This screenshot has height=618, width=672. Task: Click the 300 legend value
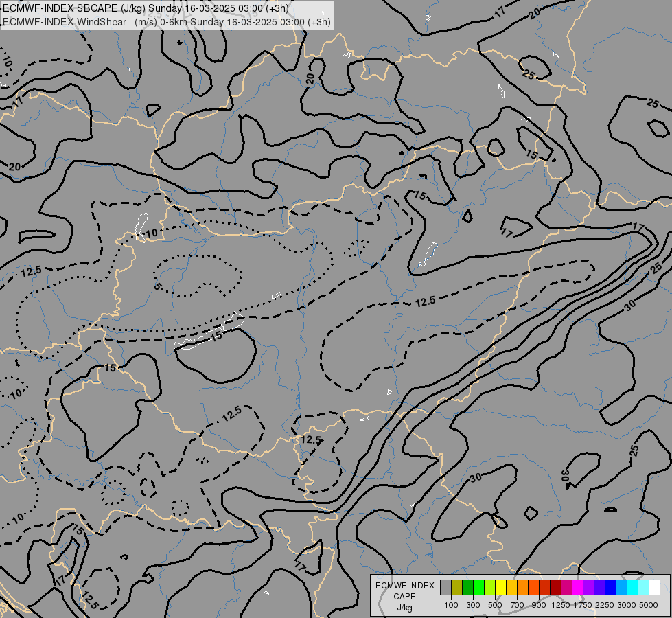[x=473, y=605]
